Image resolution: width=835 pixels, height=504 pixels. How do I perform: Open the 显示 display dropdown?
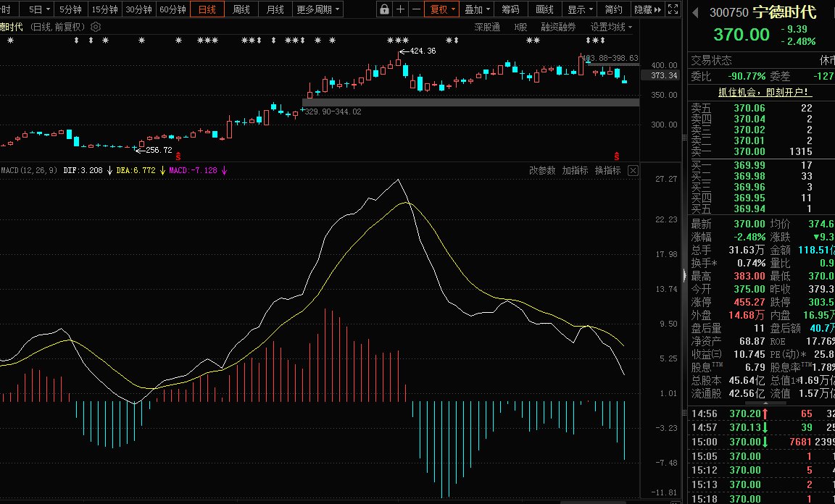pos(579,9)
